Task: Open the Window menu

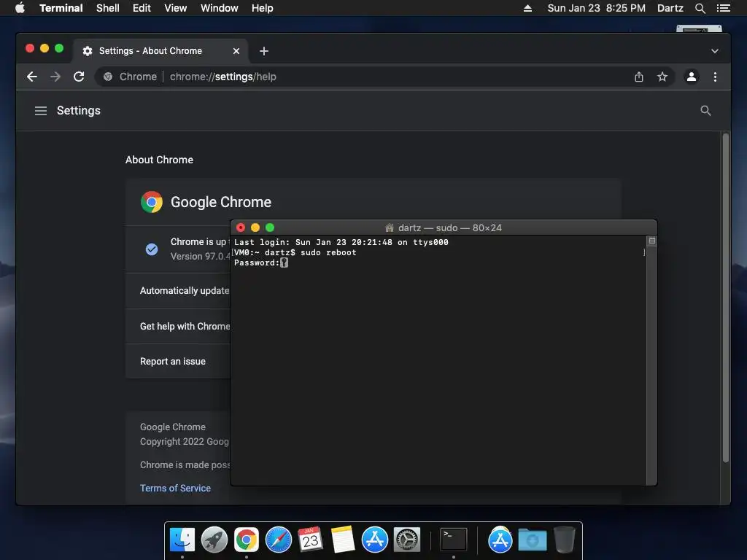Action: (x=219, y=8)
